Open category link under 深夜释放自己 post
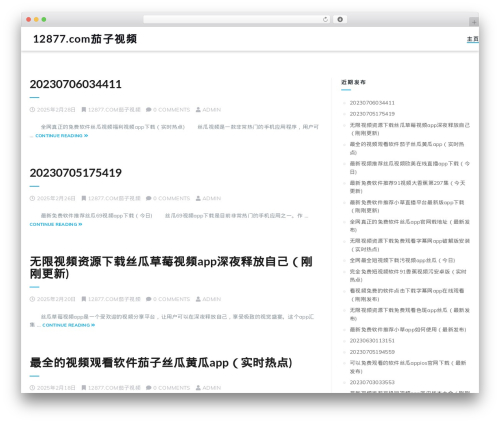 [114, 299]
